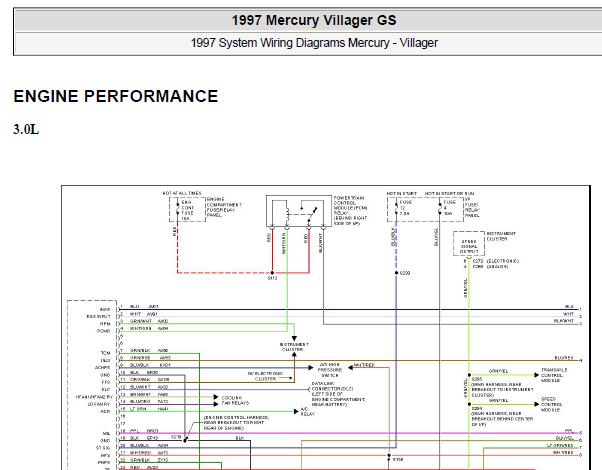Click the Cooling Fan Relays label
Viewport: 602px width, 470px height.
235,400
